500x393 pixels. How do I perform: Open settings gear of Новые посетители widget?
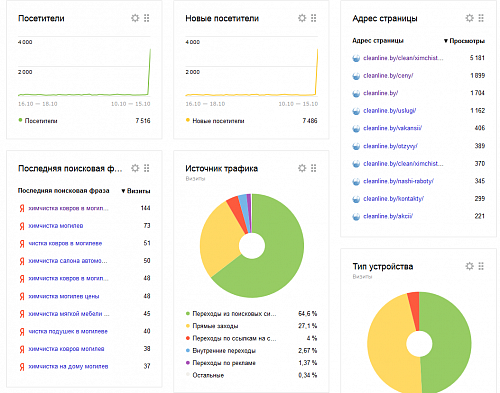[302, 18]
